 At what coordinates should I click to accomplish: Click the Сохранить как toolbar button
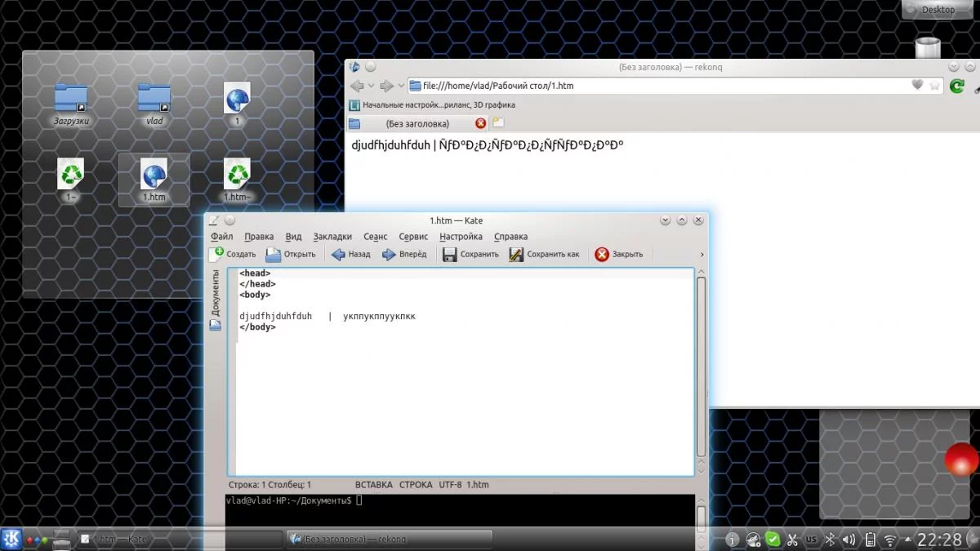point(516,255)
